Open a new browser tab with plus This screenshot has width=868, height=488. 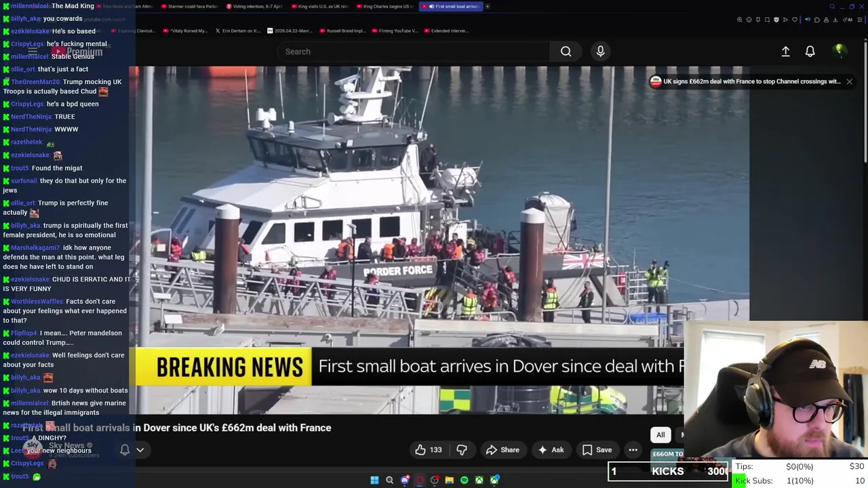(x=488, y=6)
